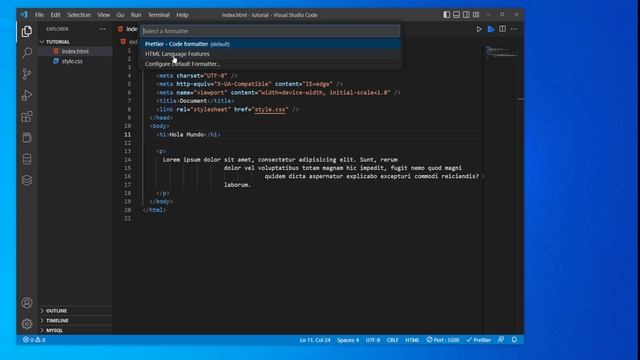Click the Run play icon in editor toolbar
Screen dimensions: 640x360
(x=479, y=29)
